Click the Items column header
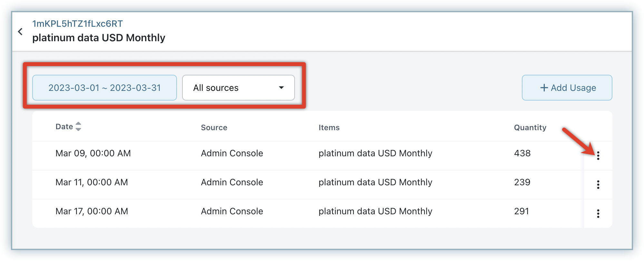This screenshot has height=261, width=644. pos(329,128)
